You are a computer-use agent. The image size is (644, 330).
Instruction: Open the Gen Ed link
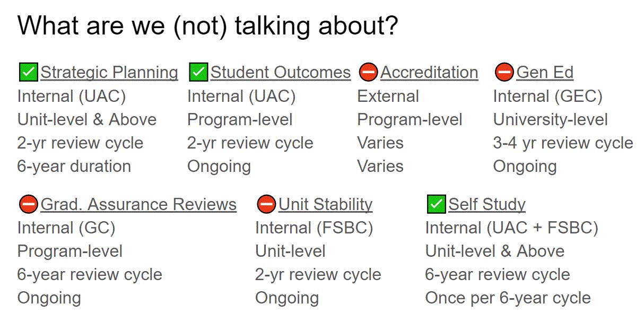coord(545,72)
